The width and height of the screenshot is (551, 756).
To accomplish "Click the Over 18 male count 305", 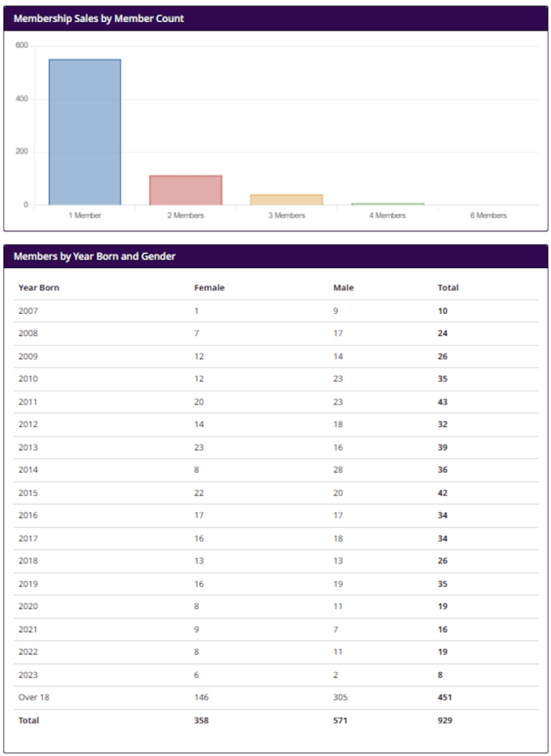I will tap(341, 697).
